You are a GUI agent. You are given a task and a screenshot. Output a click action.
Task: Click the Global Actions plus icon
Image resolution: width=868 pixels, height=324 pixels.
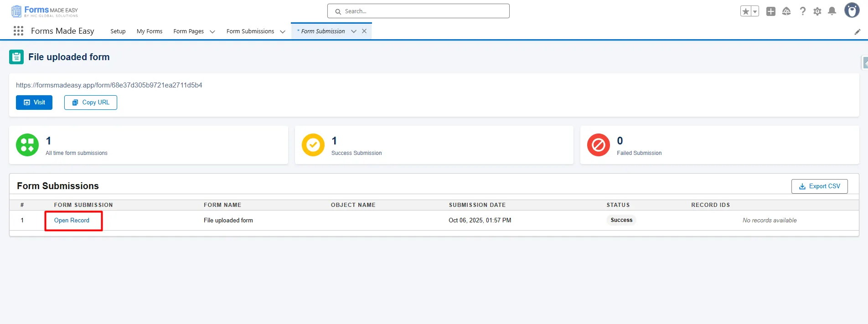771,11
